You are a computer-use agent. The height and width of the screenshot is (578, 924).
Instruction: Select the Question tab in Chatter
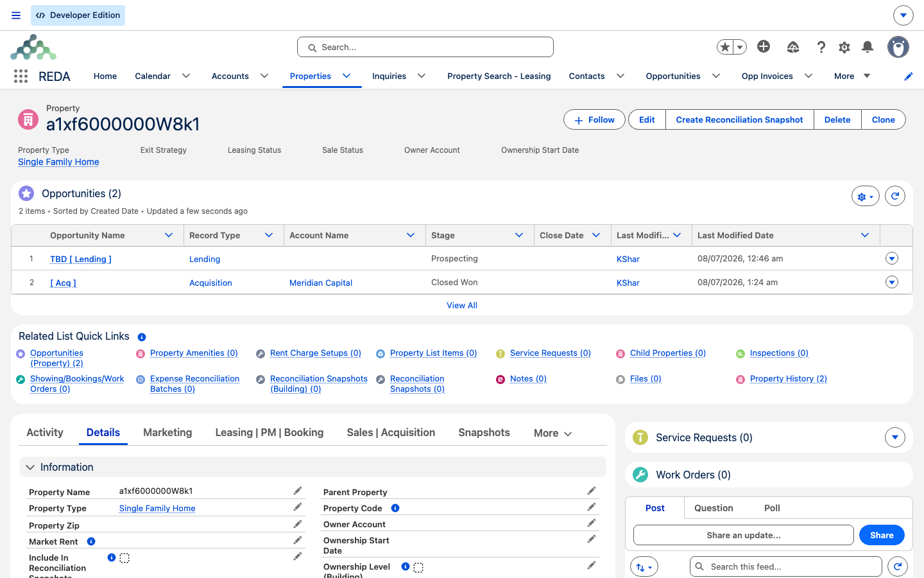(x=714, y=508)
